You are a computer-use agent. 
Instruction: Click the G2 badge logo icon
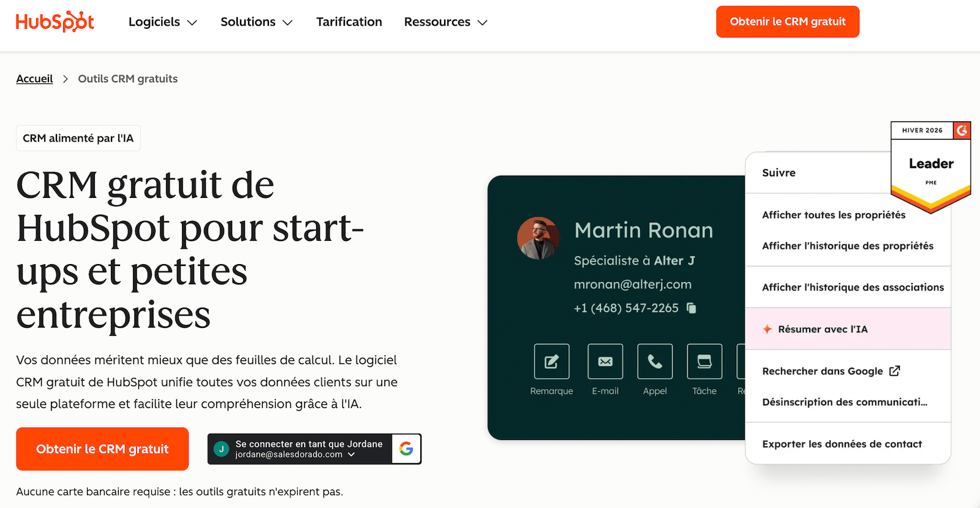tap(962, 130)
